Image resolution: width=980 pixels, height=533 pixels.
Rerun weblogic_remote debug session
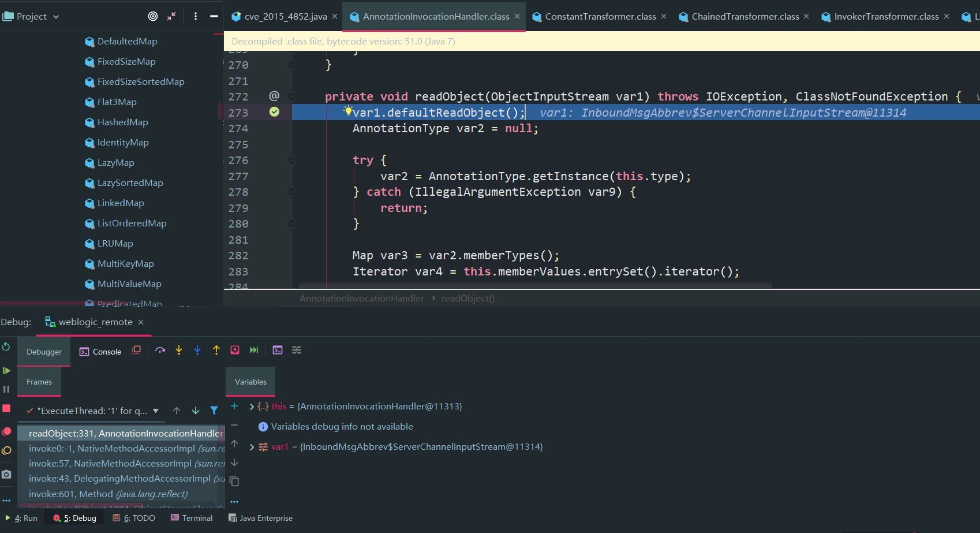6,346
